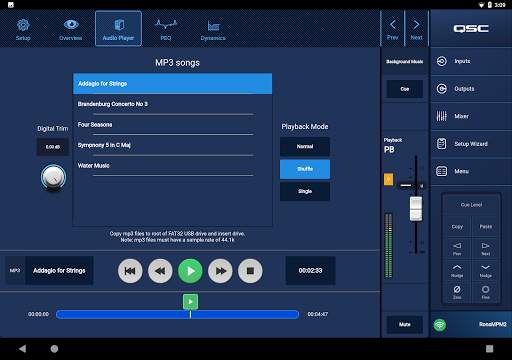
Task: Click the Nudge down chevron
Action: tap(486, 271)
